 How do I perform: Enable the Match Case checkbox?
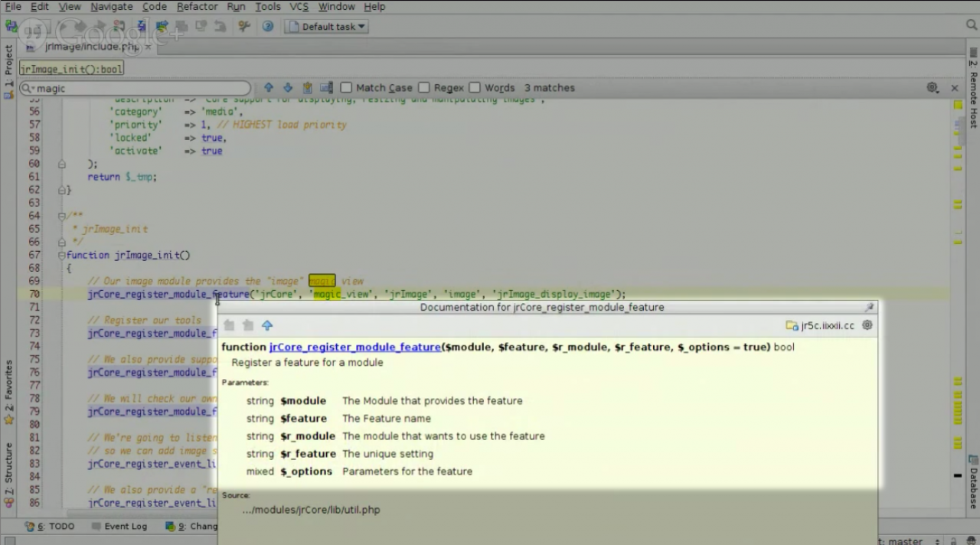click(x=346, y=88)
